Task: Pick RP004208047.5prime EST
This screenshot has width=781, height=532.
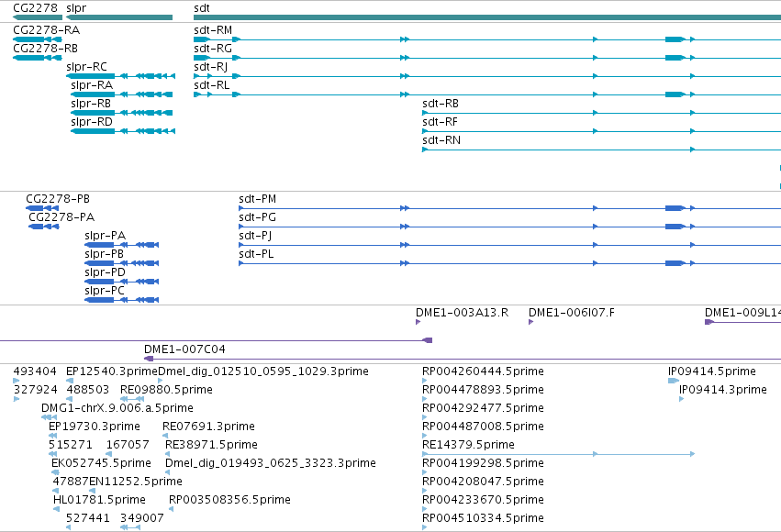Action: coord(425,492)
